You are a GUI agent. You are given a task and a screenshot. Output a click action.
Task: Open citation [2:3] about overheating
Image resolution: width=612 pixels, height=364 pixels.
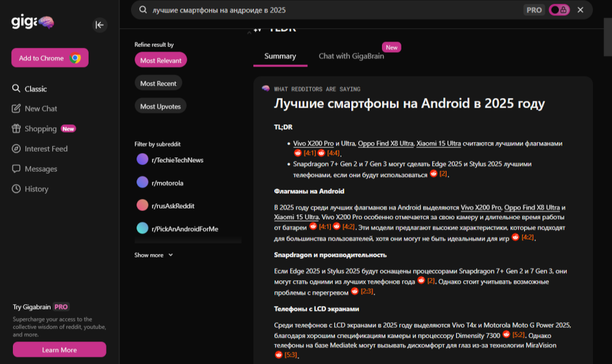(x=367, y=291)
